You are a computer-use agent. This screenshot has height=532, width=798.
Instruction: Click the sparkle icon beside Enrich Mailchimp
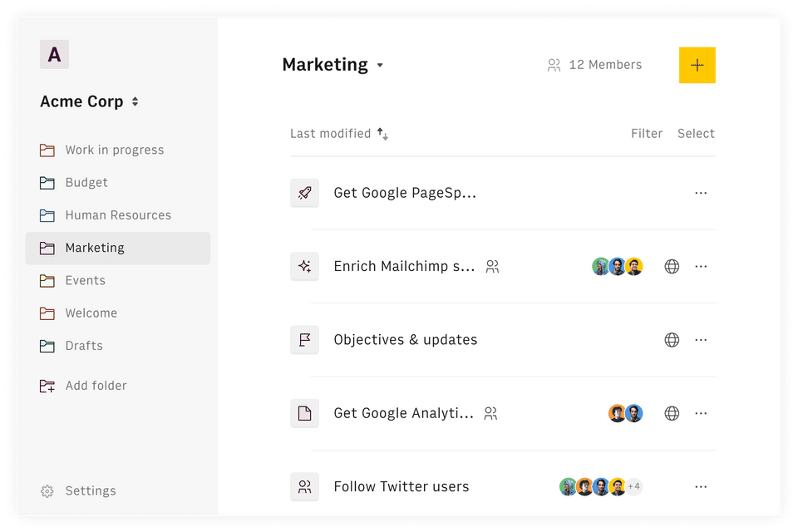(x=304, y=267)
